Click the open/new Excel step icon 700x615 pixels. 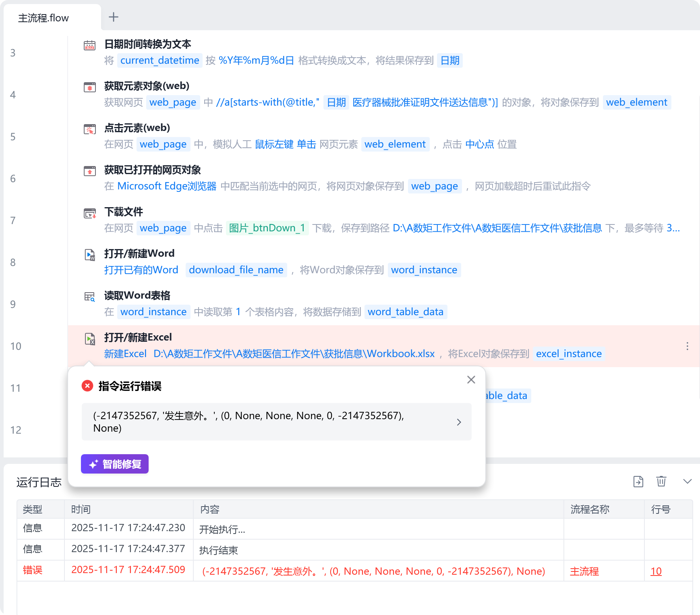pyautogui.click(x=89, y=339)
